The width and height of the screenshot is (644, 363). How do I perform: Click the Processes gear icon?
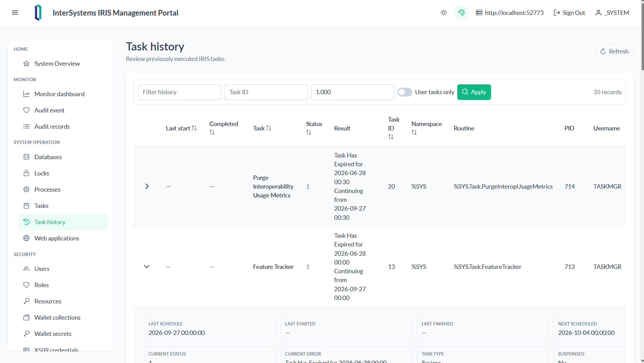pos(26,189)
